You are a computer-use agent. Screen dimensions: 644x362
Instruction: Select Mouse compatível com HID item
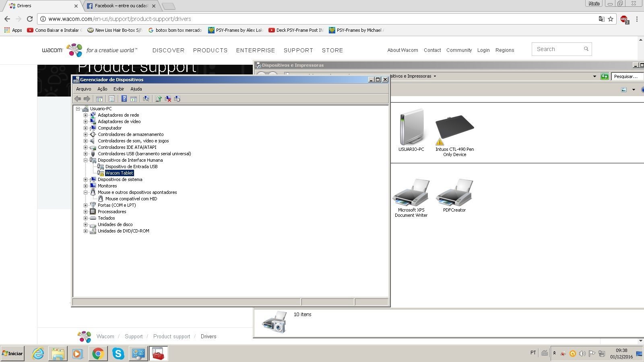131,199
